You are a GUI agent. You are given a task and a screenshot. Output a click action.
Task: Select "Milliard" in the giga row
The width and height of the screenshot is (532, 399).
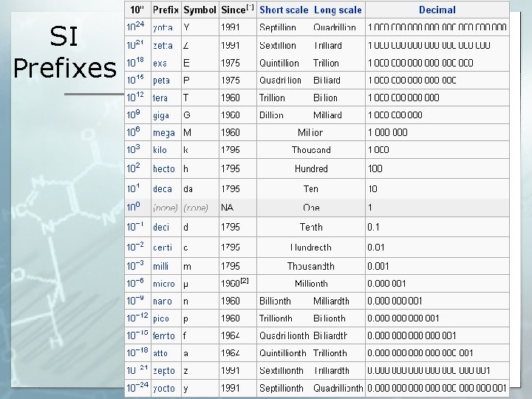pyautogui.click(x=327, y=115)
